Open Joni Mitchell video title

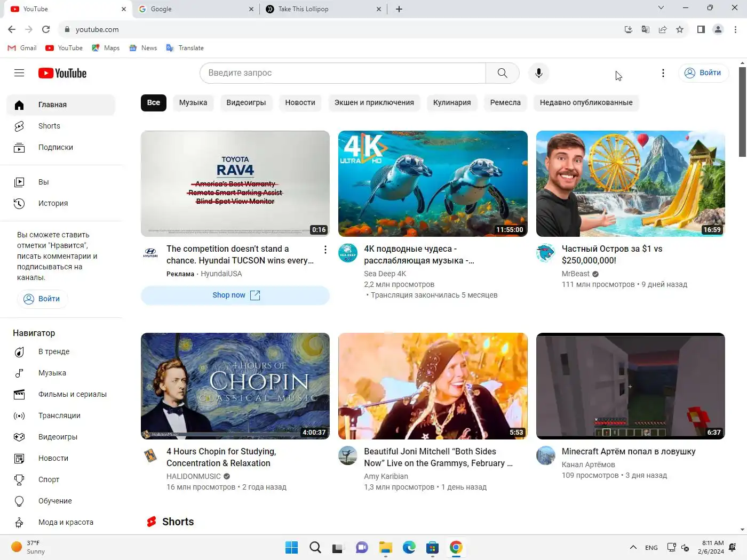pos(438,457)
